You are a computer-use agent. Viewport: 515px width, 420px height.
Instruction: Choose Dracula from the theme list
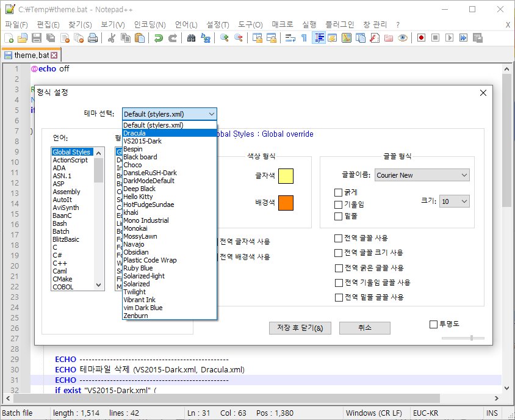[170, 133]
